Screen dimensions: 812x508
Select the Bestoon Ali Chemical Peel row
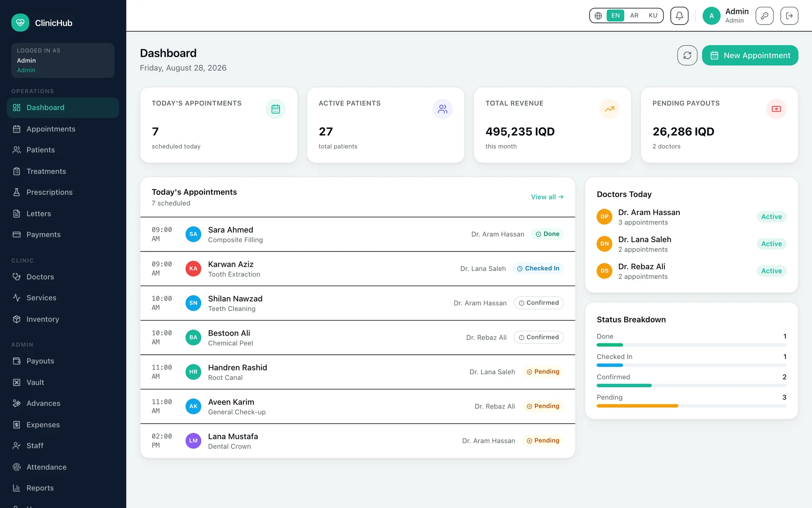click(357, 337)
